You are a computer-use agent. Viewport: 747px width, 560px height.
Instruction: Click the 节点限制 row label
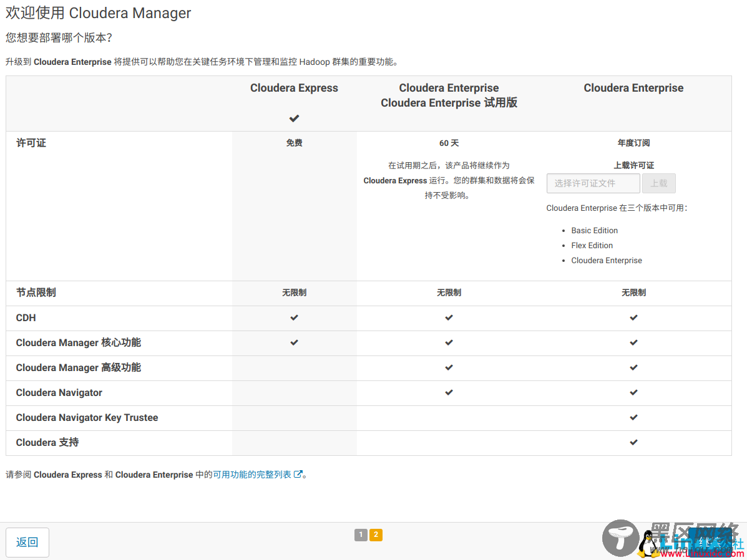point(36,292)
